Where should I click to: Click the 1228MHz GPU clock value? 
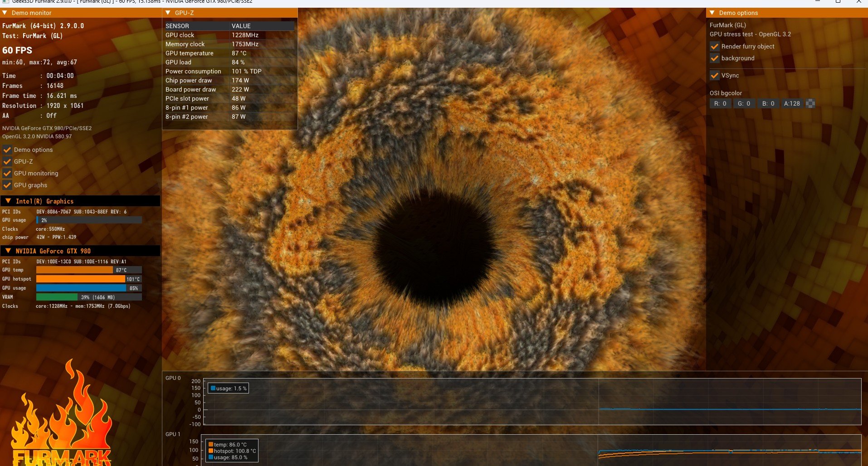click(x=245, y=35)
